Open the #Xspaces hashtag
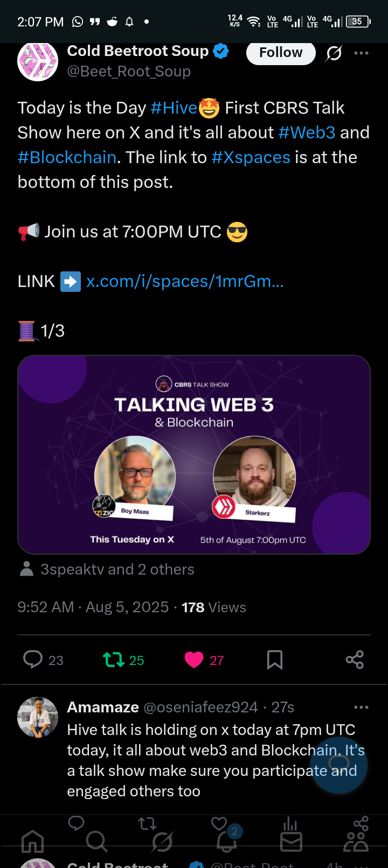388x868 pixels. 251,157
